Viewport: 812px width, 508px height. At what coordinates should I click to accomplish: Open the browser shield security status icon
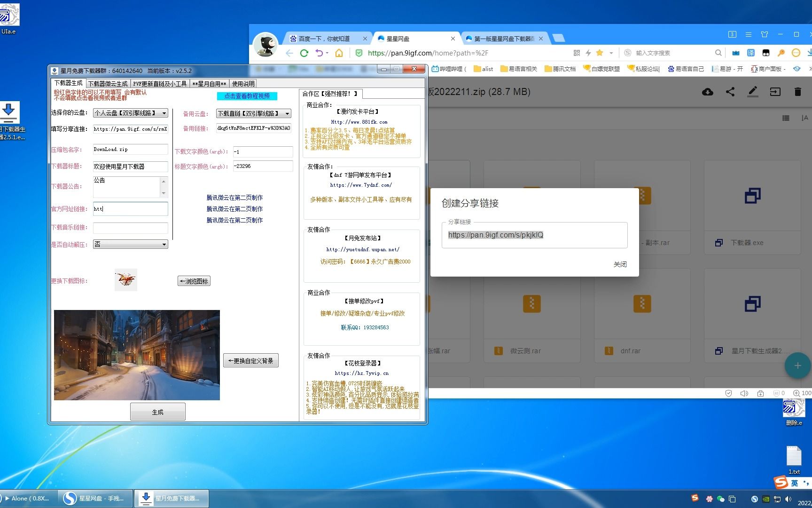tap(728, 393)
